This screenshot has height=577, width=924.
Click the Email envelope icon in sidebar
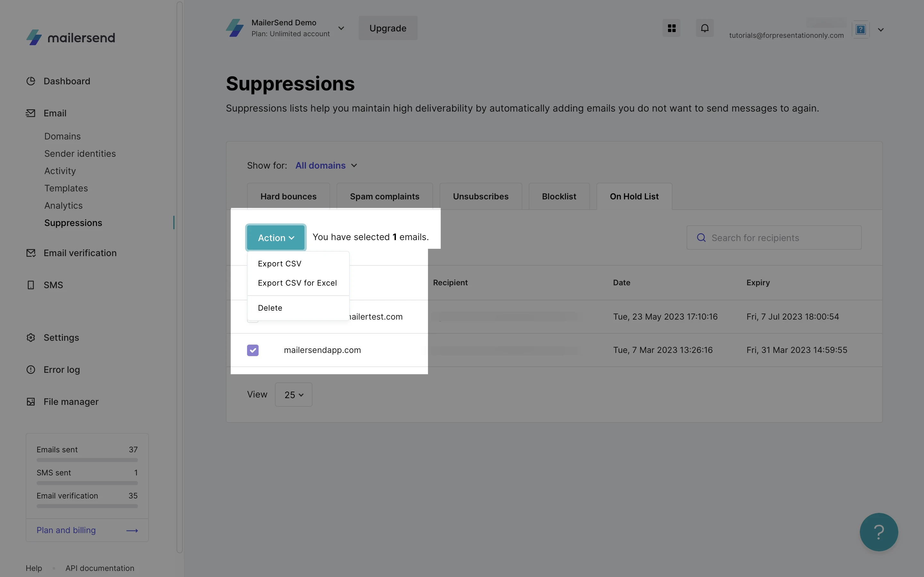coord(30,113)
